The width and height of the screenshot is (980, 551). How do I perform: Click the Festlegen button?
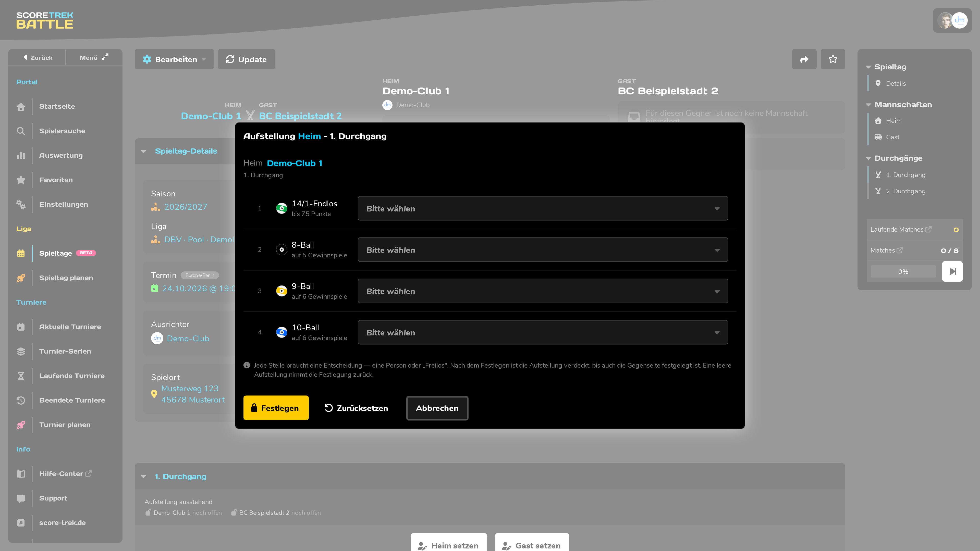[x=276, y=408]
